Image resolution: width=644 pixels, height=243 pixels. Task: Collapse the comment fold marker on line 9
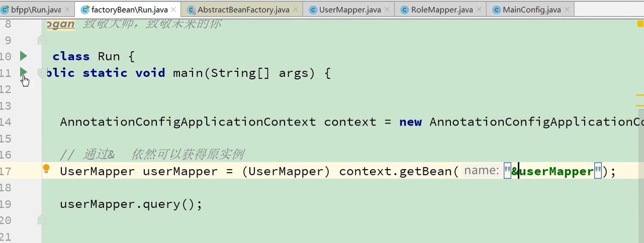pos(42,40)
